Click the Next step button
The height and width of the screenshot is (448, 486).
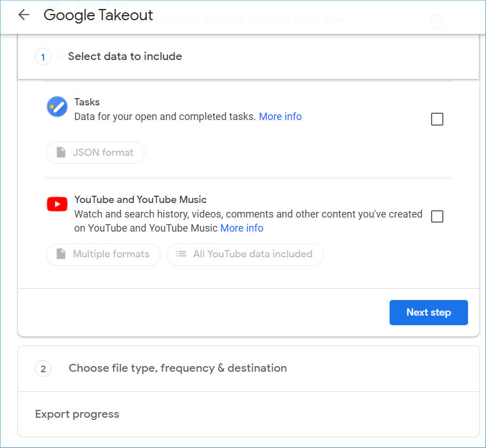[x=429, y=312]
